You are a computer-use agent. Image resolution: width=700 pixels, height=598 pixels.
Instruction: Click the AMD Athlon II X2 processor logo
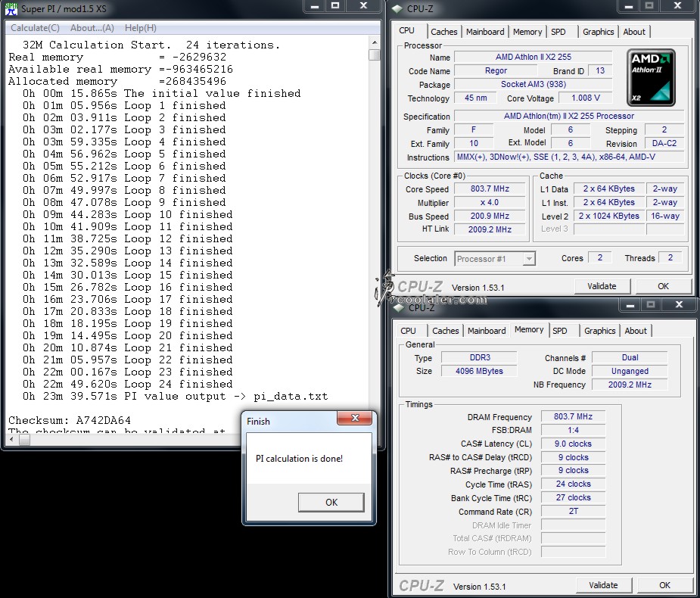651,78
